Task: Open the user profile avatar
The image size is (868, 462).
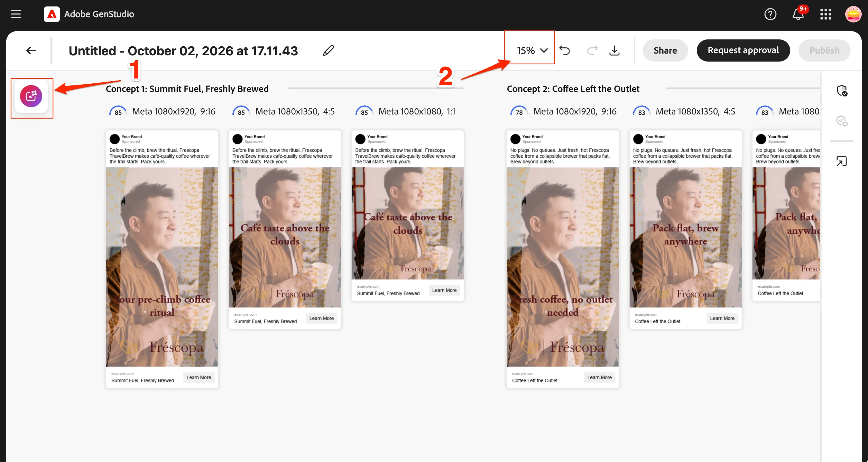Action: click(x=853, y=14)
